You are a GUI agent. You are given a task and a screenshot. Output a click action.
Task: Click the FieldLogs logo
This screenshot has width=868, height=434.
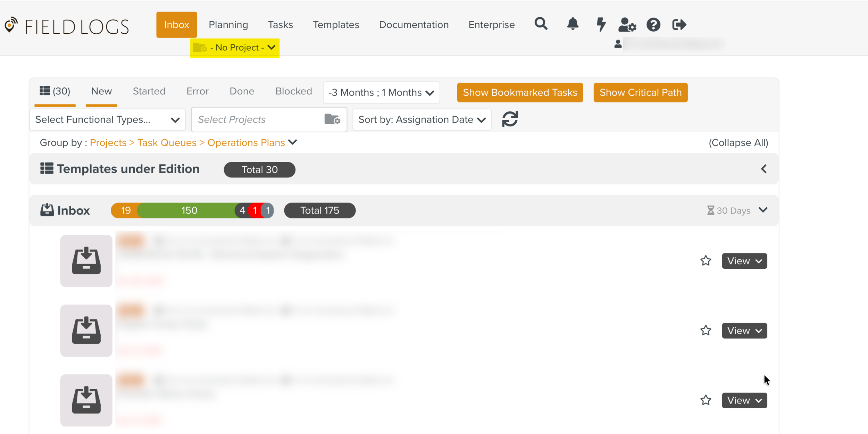(67, 26)
